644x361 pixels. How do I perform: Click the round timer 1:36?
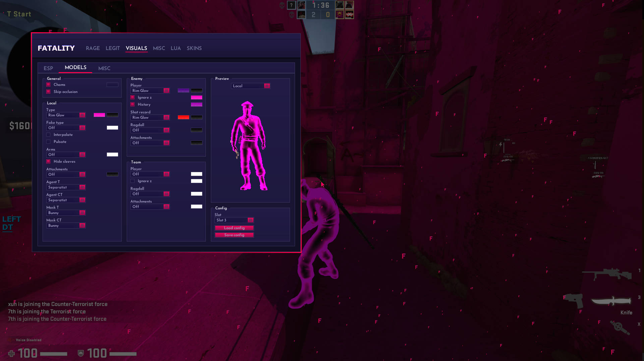pyautogui.click(x=321, y=5)
